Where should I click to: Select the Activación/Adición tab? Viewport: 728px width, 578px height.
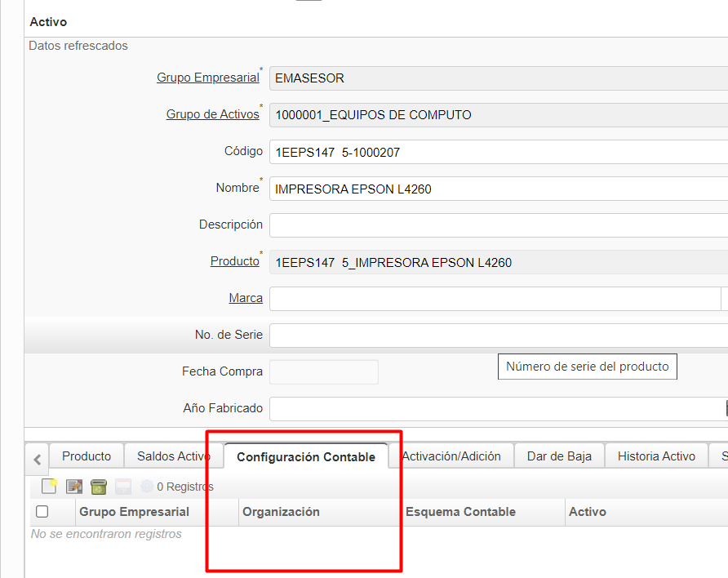(451, 456)
